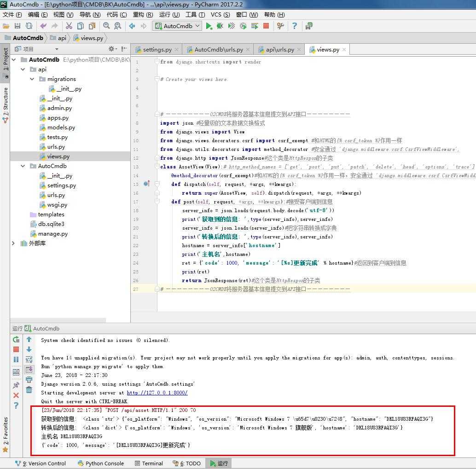Viewport: 476px width, 469px height.
Task: Click the Redo arrow icon
Action: [55, 26]
